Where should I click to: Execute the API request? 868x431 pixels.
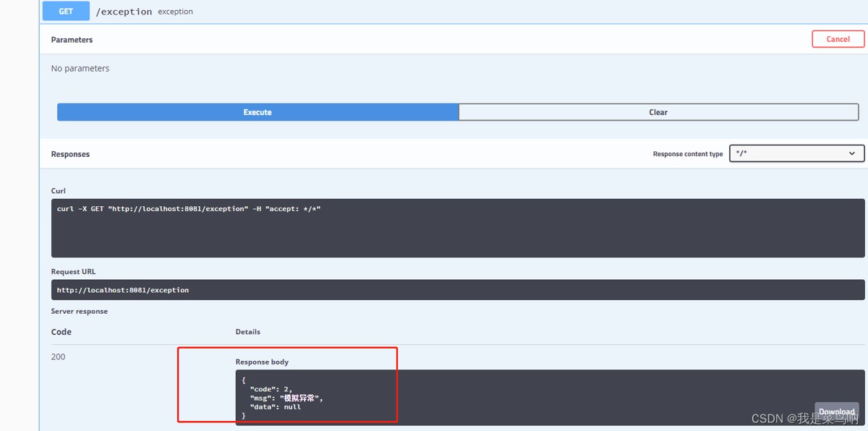(x=258, y=112)
